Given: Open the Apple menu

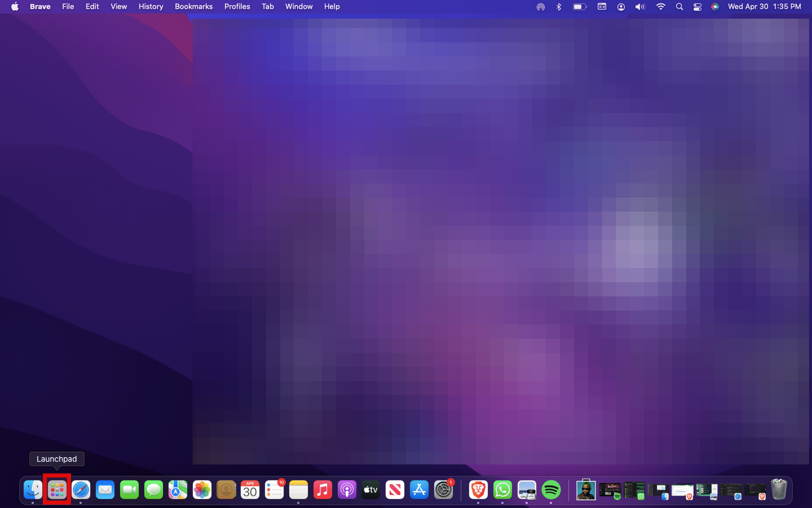Looking at the screenshot, I should (x=15, y=7).
